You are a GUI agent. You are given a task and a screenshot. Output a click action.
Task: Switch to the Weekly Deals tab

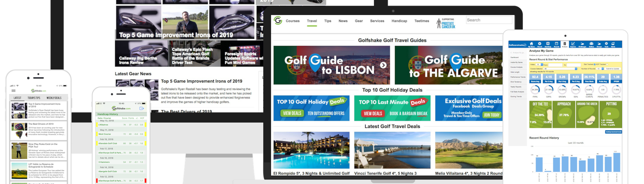point(54,98)
